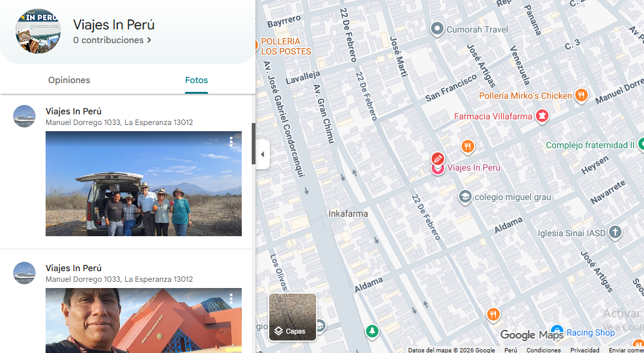
Task: Click the green park tree pin
Action: (372, 331)
